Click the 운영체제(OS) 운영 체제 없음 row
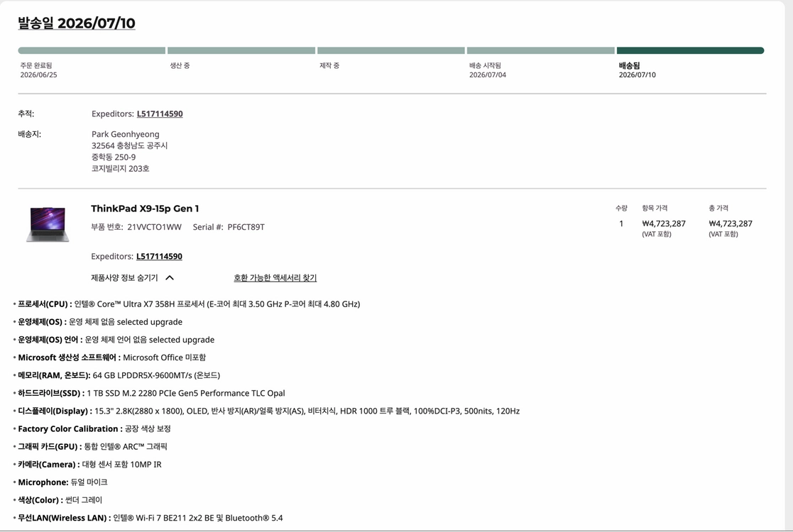793x532 pixels. (97, 322)
